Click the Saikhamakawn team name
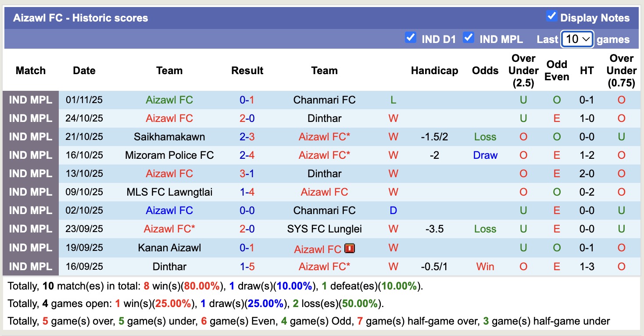The width and height of the screenshot is (644, 336). pos(169,137)
